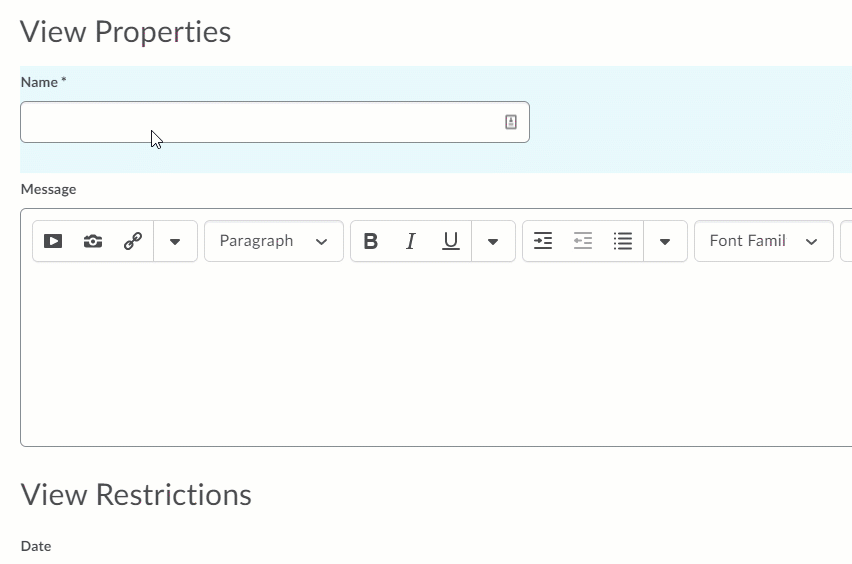Increase indent of the message text
The width and height of the screenshot is (852, 564).
click(543, 241)
